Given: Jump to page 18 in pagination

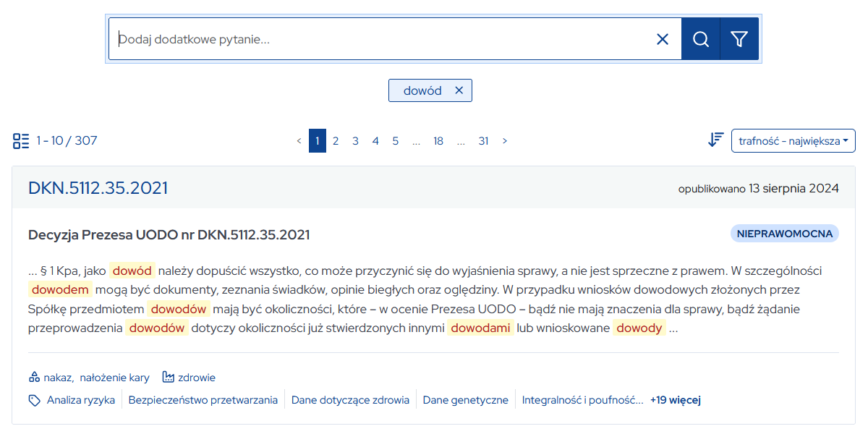Looking at the screenshot, I should [438, 140].
